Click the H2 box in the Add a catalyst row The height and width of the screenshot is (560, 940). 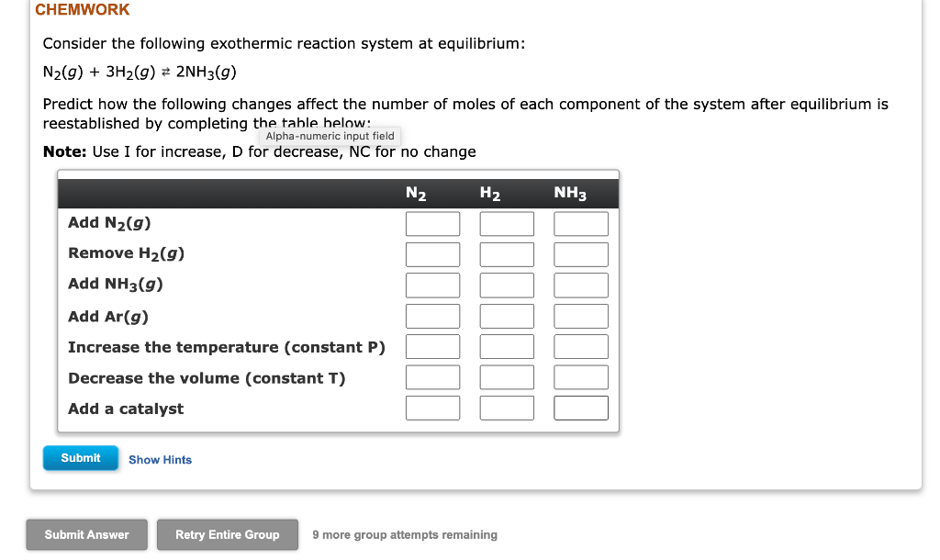pyautogui.click(x=507, y=408)
